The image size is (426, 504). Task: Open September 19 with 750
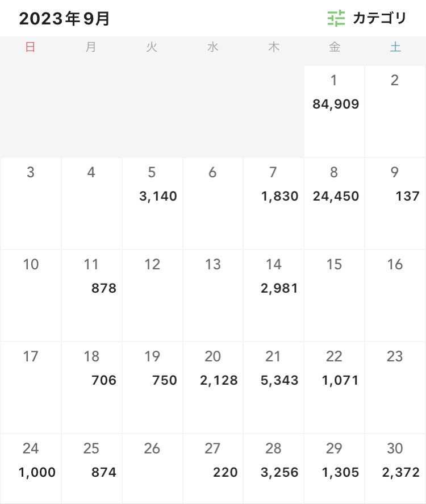click(x=152, y=388)
